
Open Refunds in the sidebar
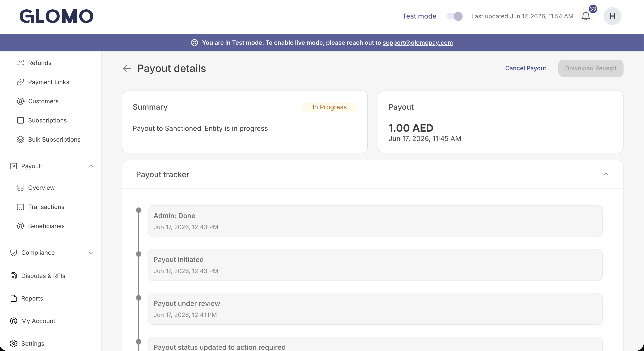click(x=39, y=63)
